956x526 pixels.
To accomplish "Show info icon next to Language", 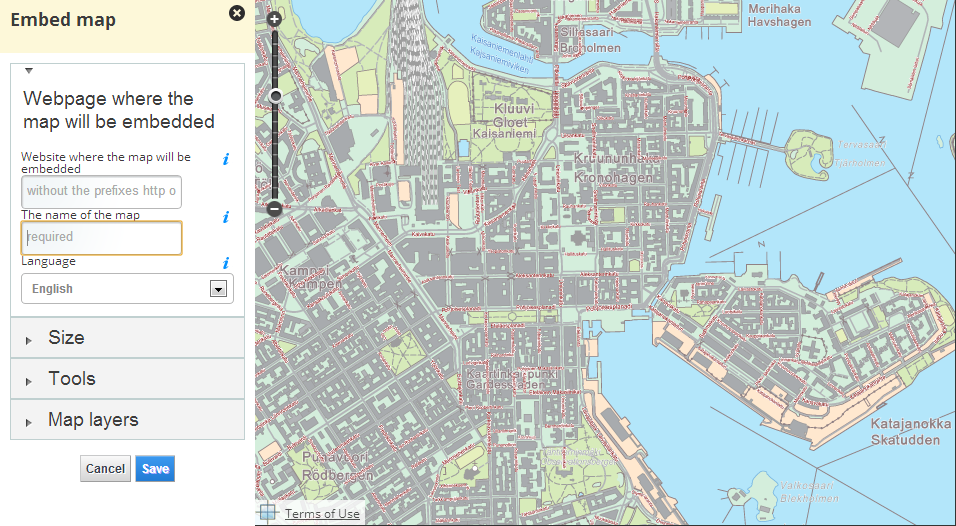I will coord(226,264).
